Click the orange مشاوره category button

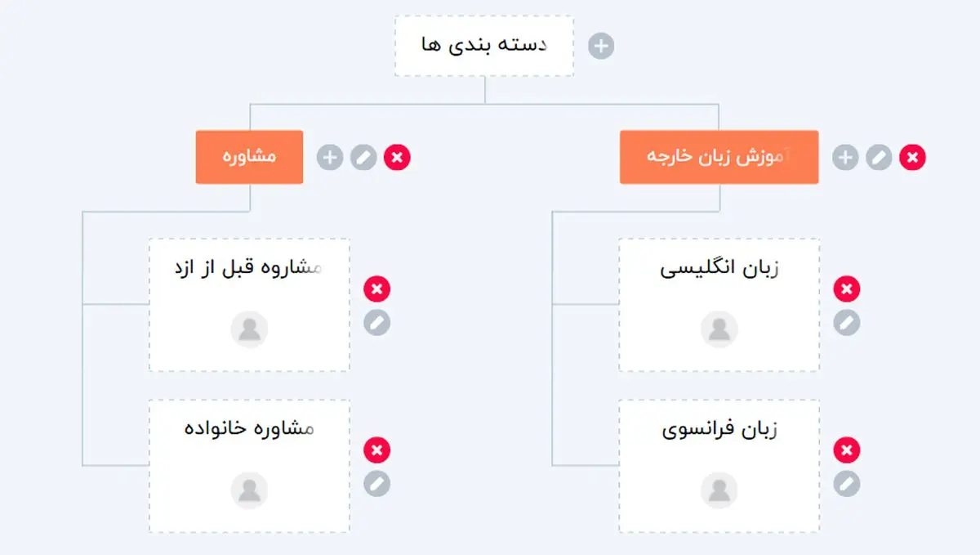pyautogui.click(x=249, y=157)
